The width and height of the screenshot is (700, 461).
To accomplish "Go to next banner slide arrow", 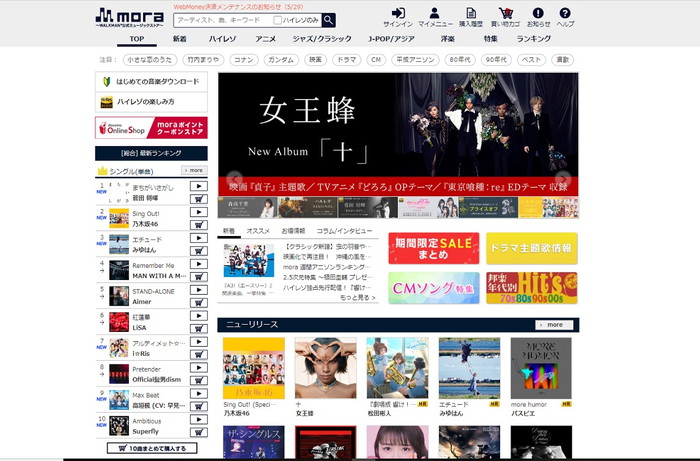I will pos(562,178).
